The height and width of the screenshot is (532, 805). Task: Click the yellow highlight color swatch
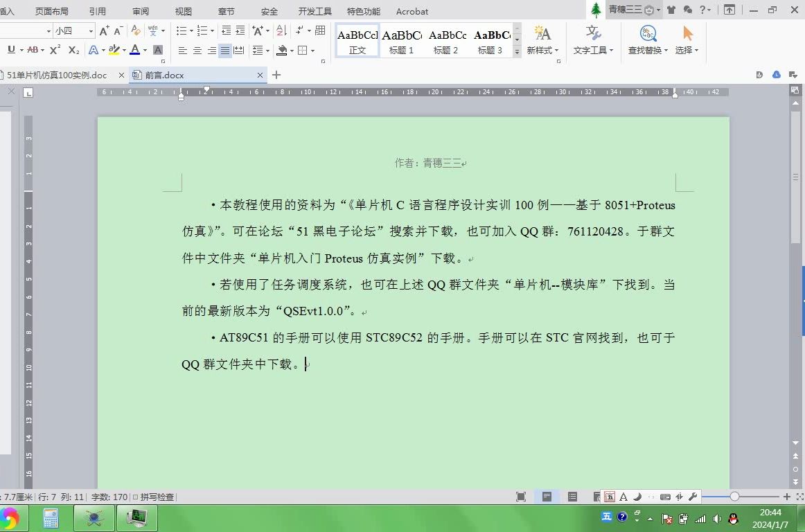pyautogui.click(x=114, y=50)
